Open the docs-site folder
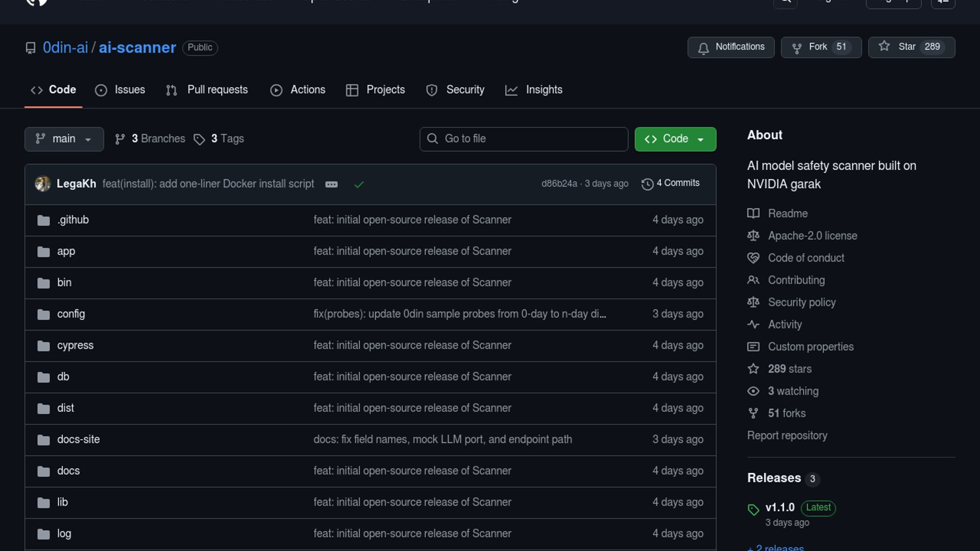This screenshot has width=980, height=551. point(78,439)
